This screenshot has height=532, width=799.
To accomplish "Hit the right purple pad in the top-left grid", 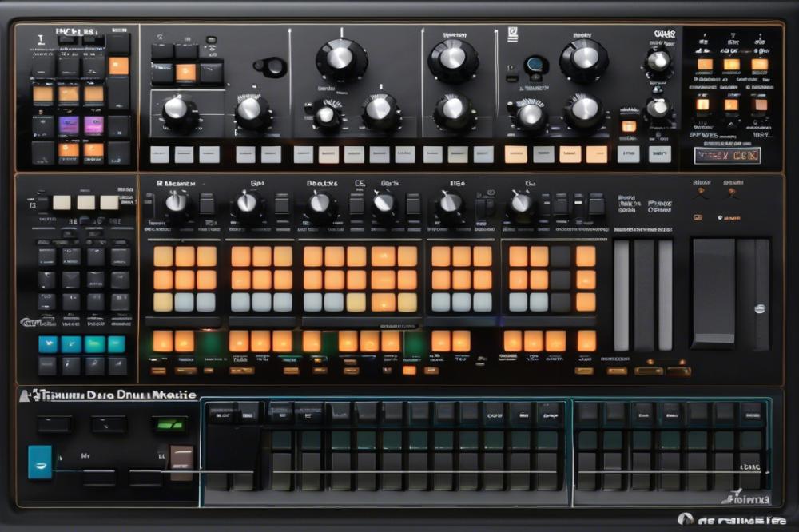I will [x=93, y=125].
